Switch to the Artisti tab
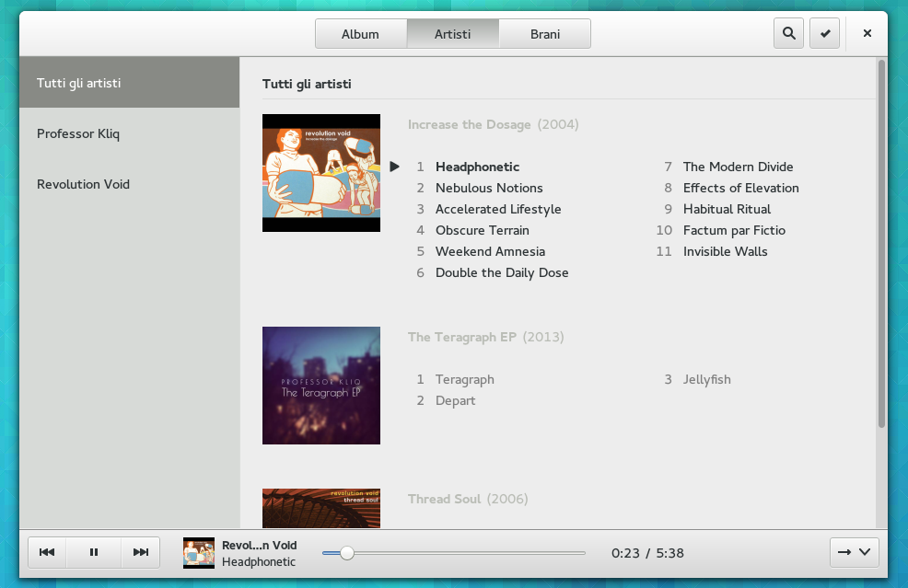The image size is (908, 588). tap(453, 34)
